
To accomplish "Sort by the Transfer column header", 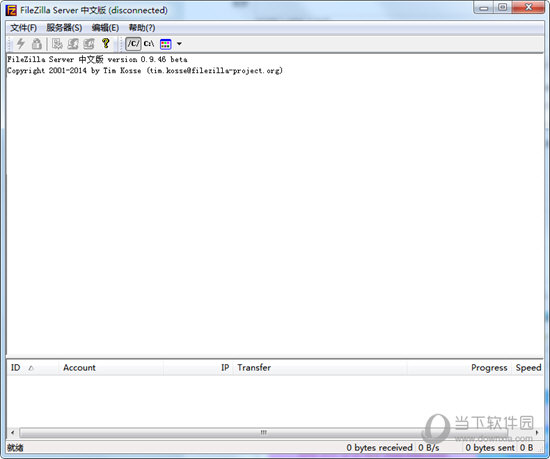I will pyautogui.click(x=320, y=367).
